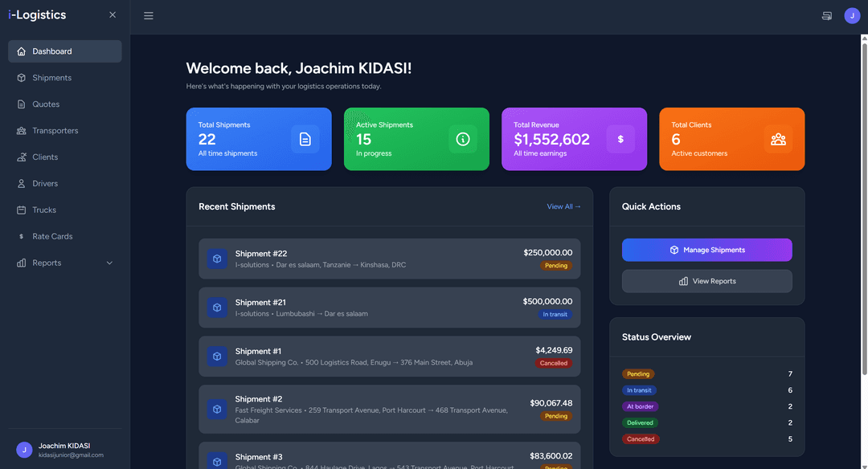Click the View Reports button
This screenshot has height=469, width=868.
pyautogui.click(x=706, y=281)
